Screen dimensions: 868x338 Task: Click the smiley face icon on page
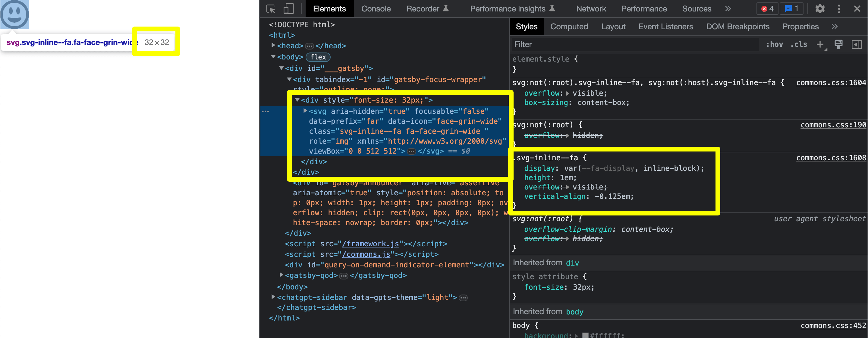point(14,14)
